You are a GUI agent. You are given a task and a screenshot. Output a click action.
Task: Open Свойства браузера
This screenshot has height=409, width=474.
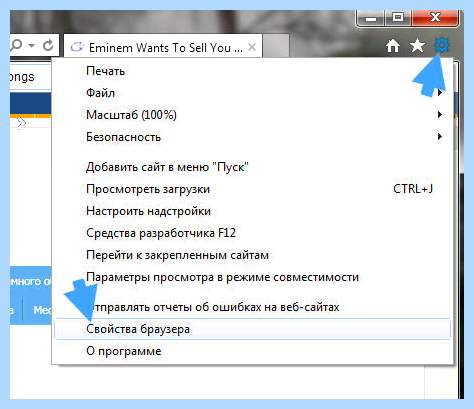[253, 329]
